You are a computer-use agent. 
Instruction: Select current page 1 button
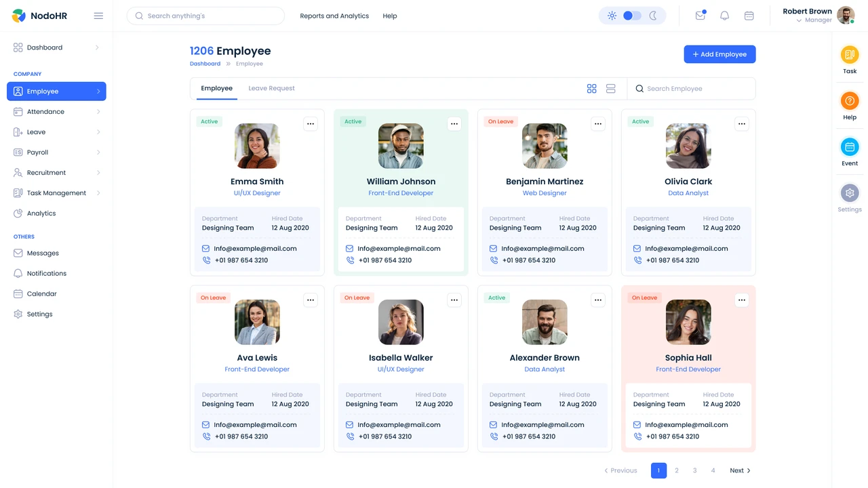tap(658, 470)
